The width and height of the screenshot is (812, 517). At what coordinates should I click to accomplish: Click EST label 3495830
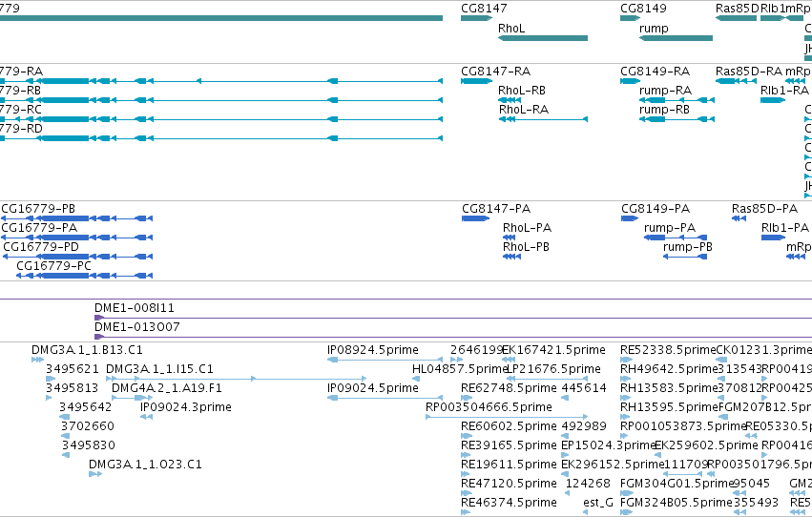pyautogui.click(x=89, y=446)
